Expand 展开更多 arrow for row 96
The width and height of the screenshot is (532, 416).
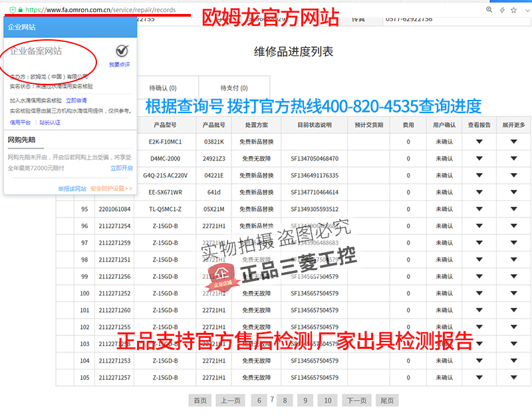pyautogui.click(x=513, y=226)
